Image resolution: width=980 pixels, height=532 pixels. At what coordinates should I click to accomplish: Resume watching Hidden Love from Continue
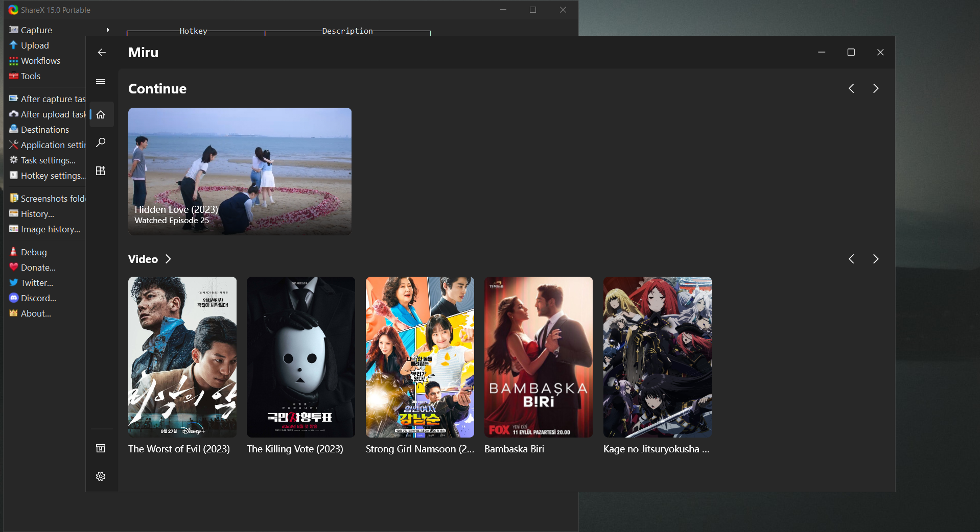[239, 172]
